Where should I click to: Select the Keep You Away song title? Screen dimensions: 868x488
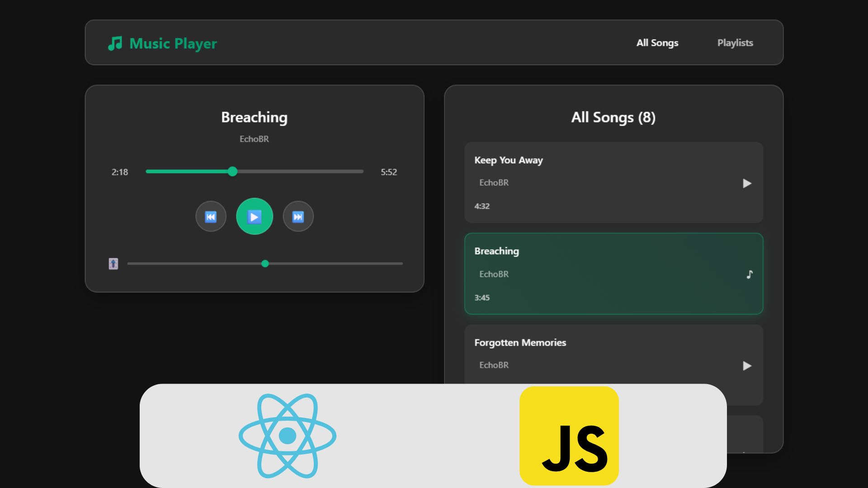click(509, 160)
